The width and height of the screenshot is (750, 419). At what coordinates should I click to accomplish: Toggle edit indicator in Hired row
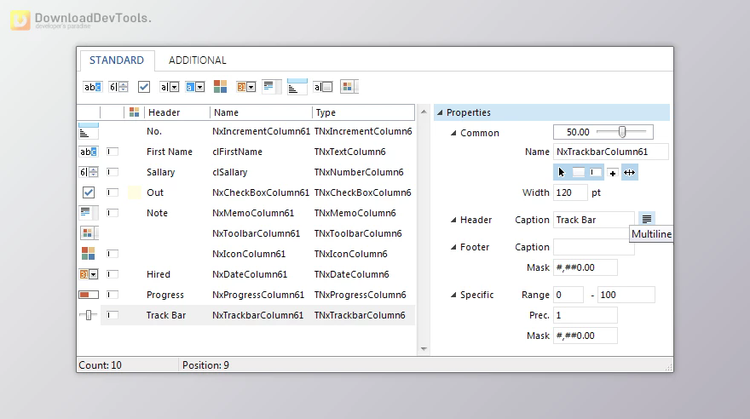(x=112, y=274)
